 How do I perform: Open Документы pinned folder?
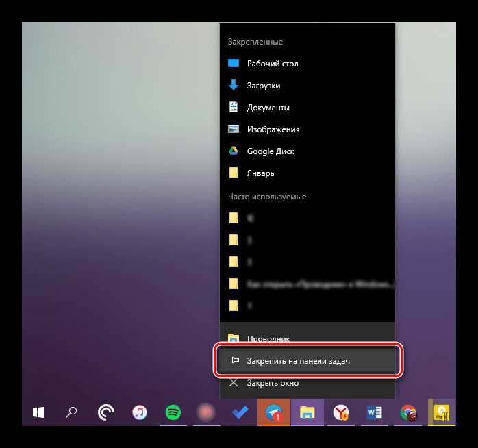(307, 108)
